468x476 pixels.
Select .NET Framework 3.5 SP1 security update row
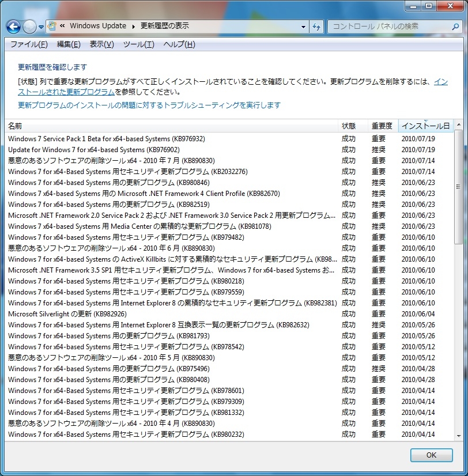[229, 270]
